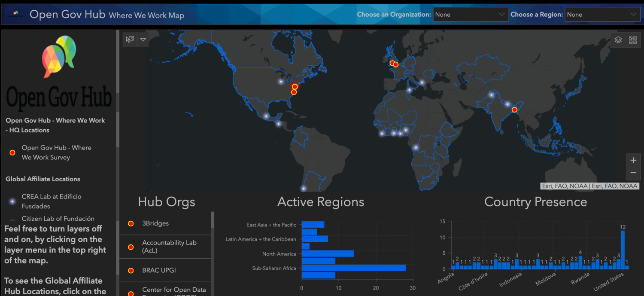Click the affiliate point on Central African coast
Screen dimensions: 644x296
pos(416,148)
